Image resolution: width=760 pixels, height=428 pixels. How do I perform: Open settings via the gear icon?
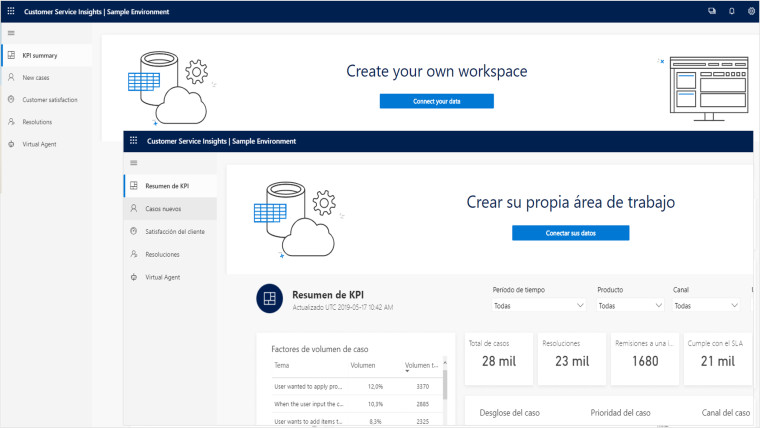click(x=749, y=11)
